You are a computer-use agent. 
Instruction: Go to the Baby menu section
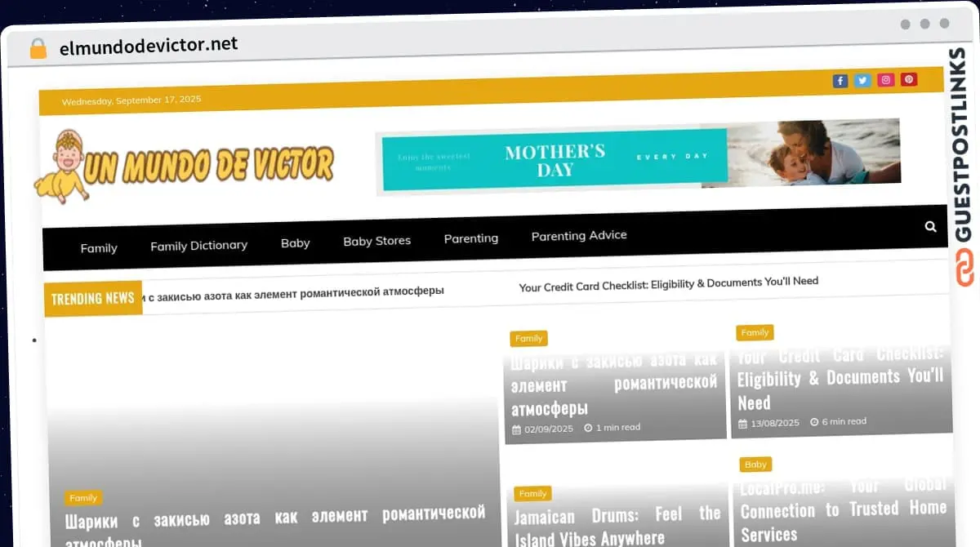point(295,242)
